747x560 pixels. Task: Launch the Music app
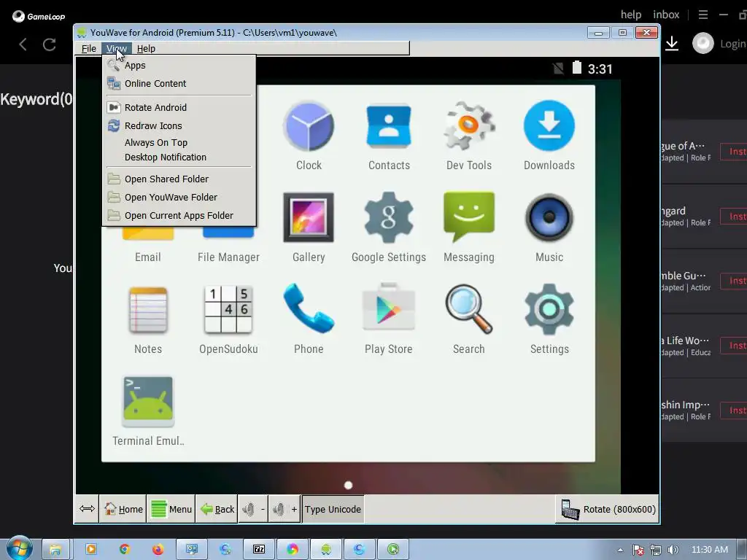pyautogui.click(x=549, y=217)
